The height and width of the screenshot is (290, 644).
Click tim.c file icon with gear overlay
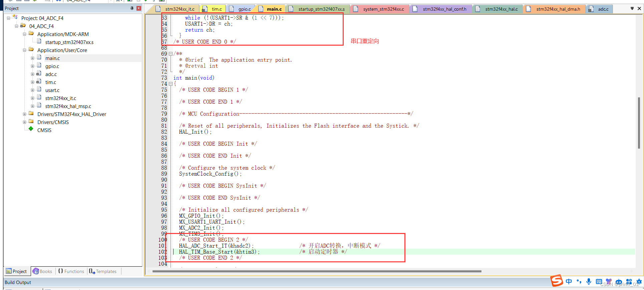[39, 82]
